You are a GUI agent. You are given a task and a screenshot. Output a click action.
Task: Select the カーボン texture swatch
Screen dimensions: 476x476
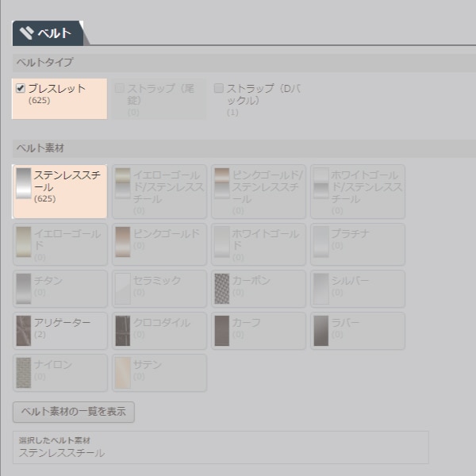click(222, 289)
